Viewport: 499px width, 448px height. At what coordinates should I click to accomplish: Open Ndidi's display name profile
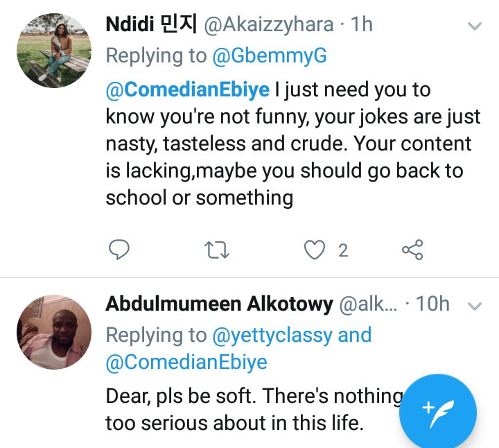[148, 24]
